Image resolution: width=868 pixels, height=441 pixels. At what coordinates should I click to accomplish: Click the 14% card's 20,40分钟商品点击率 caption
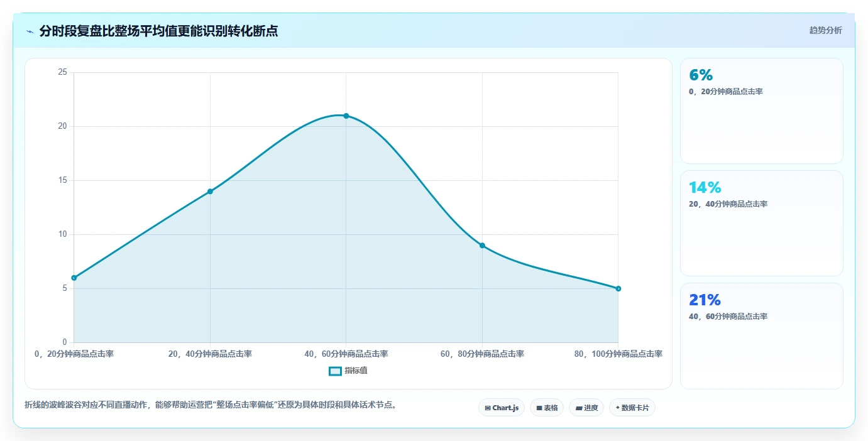pos(728,204)
